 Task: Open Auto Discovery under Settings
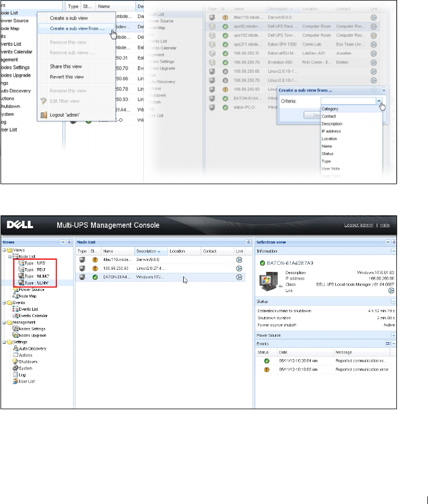[x=32, y=348]
